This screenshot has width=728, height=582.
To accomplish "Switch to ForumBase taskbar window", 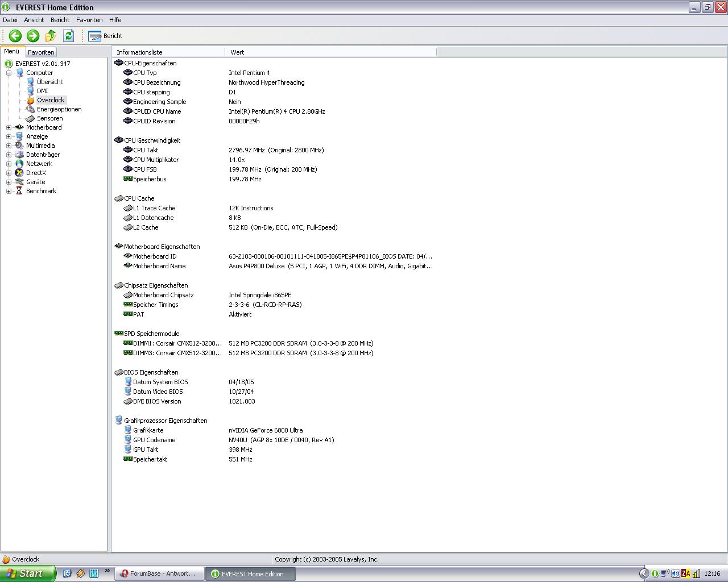I will [x=160, y=574].
